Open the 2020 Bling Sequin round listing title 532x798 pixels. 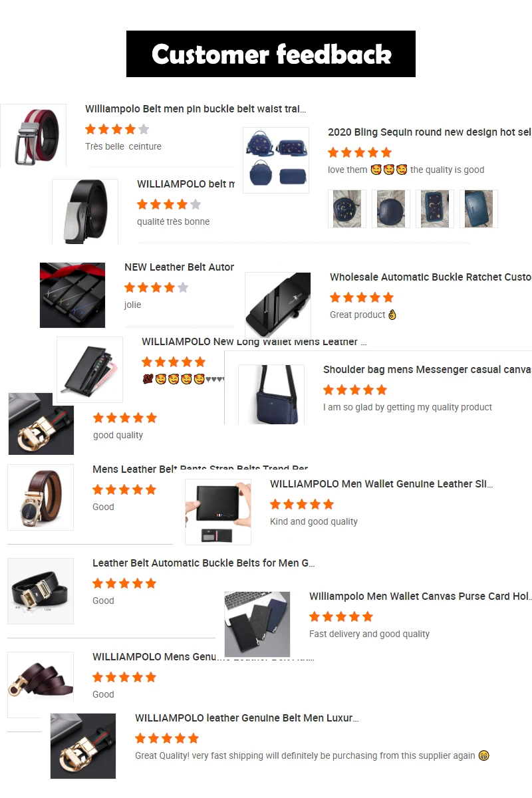(430, 132)
